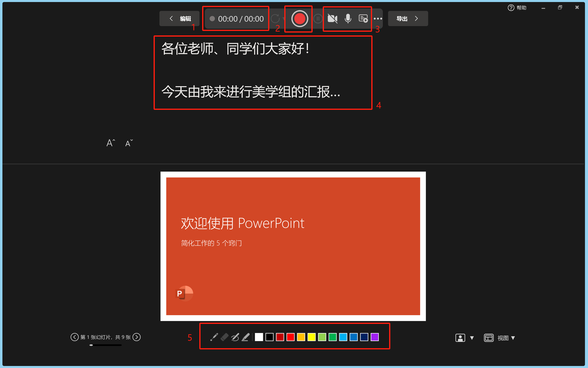This screenshot has height=368, width=588.
Task: Go to the next slide arrow
Action: point(137,337)
